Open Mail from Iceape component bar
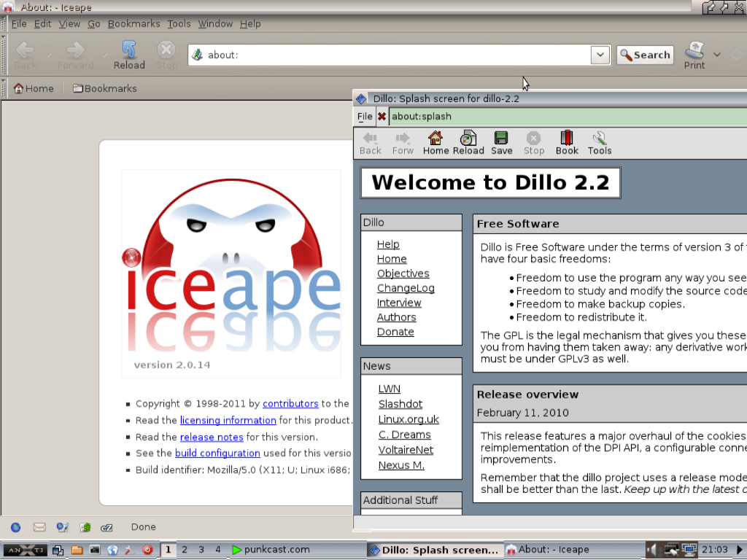This screenshot has width=747, height=560. coord(39,527)
